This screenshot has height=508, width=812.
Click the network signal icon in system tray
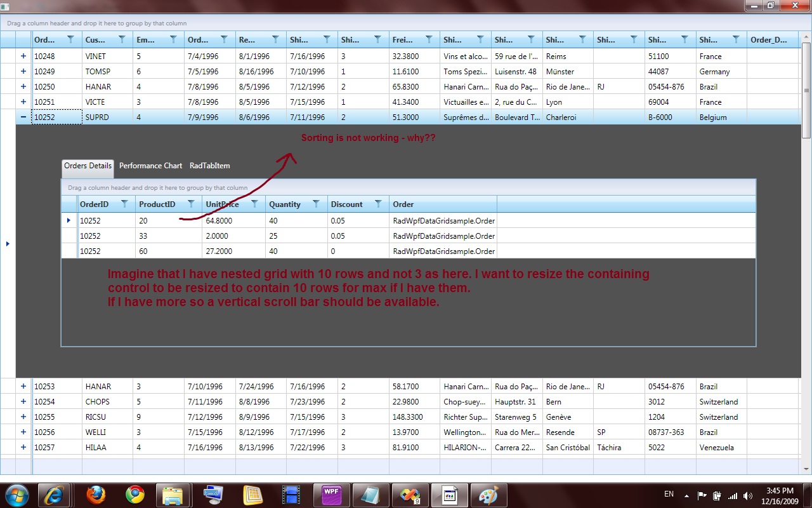coord(733,496)
